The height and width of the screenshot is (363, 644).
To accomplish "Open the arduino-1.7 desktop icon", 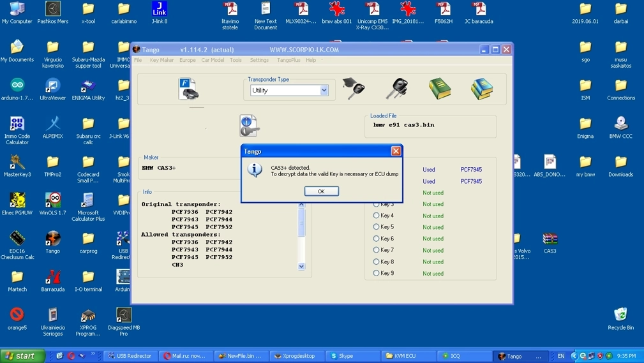I will (17, 89).
